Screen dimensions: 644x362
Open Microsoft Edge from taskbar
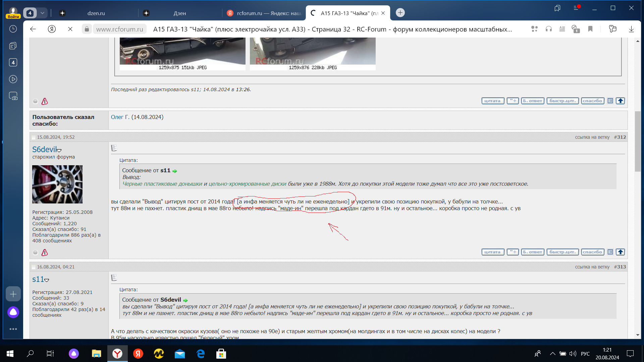[x=201, y=354]
